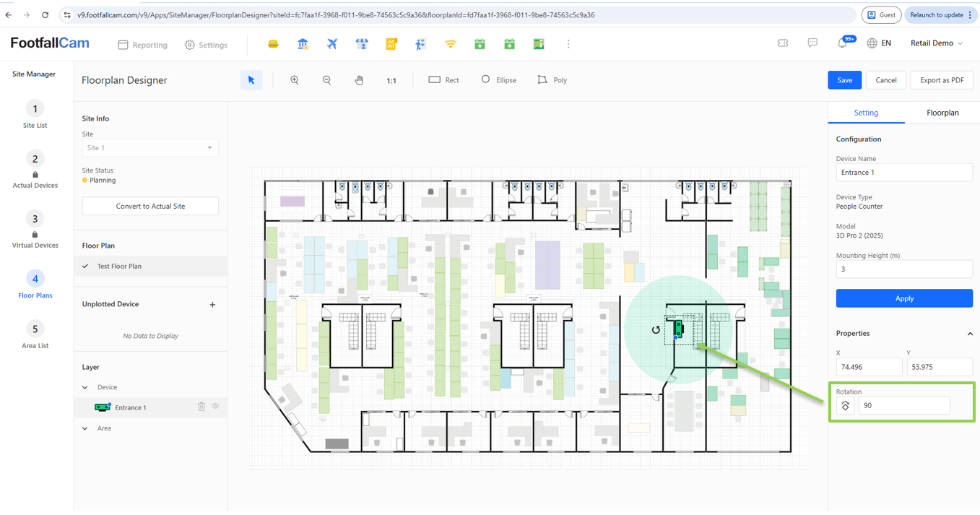Switch to the Floorplan tab
The image size is (980, 515).
tap(942, 113)
